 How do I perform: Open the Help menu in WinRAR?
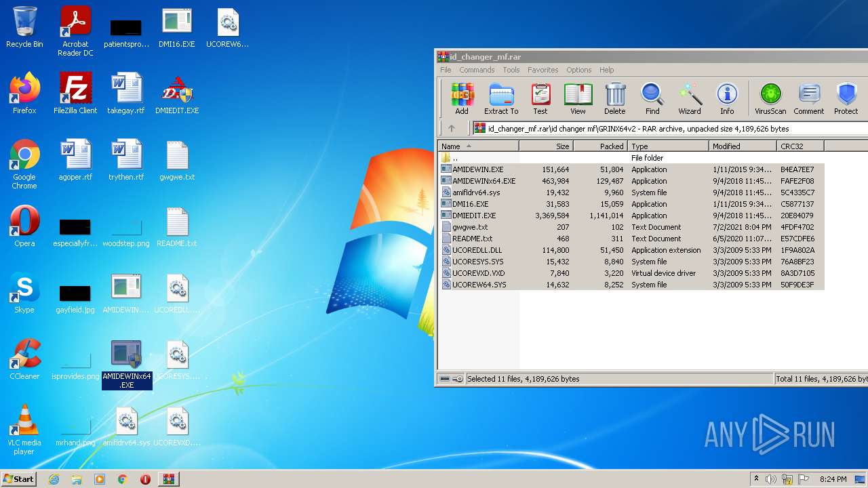[x=607, y=70]
